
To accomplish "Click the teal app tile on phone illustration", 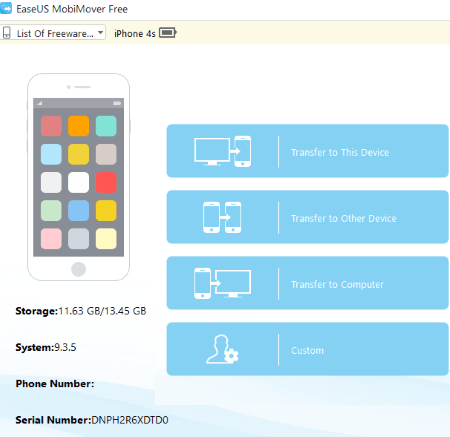I will [106, 126].
